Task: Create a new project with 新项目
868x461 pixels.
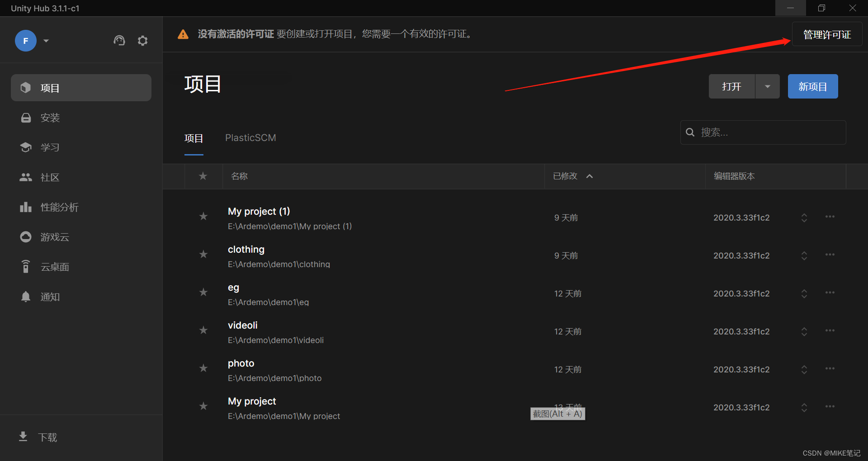Action: (x=813, y=86)
